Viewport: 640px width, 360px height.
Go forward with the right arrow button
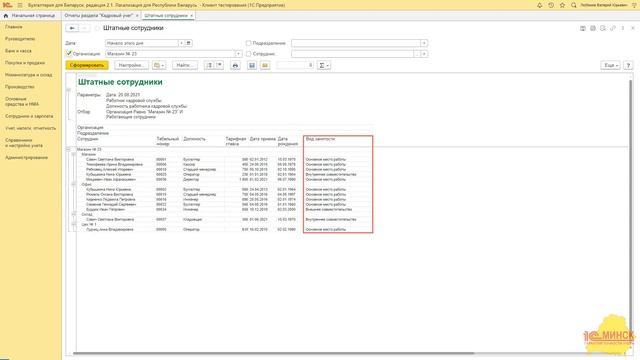click(84, 28)
